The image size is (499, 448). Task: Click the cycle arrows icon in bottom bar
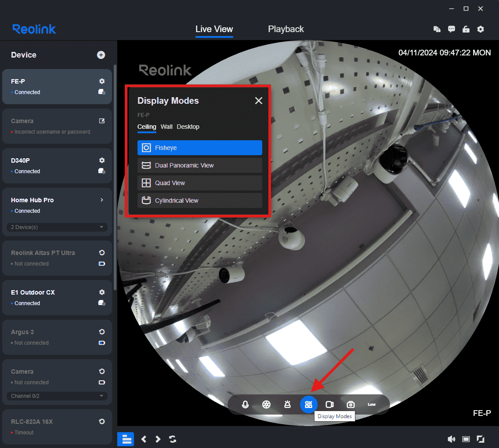point(173,439)
